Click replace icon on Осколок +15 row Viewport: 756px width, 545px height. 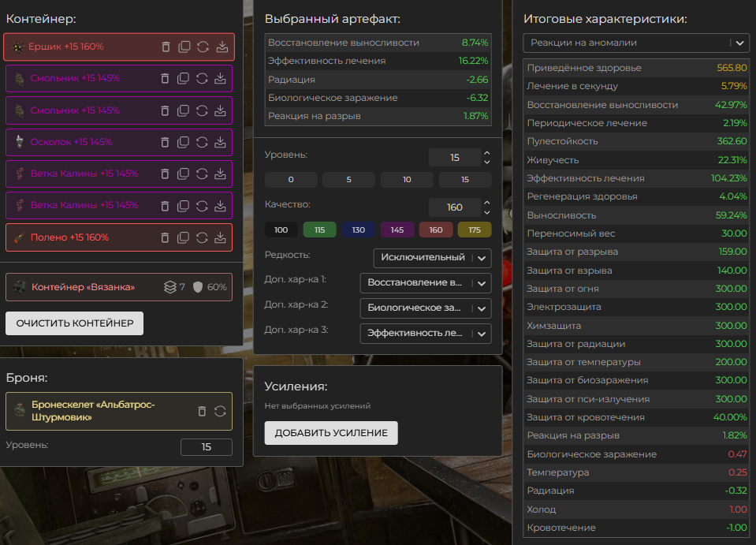202,142
